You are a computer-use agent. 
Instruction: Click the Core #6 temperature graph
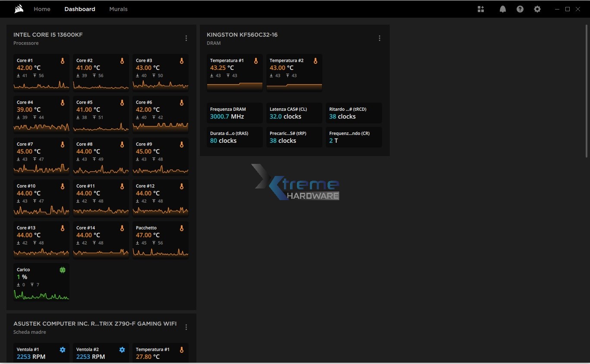(160, 126)
